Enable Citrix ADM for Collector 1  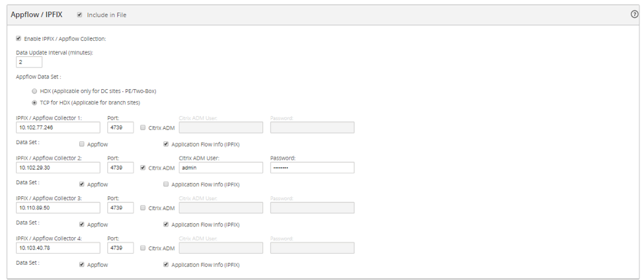point(143,127)
